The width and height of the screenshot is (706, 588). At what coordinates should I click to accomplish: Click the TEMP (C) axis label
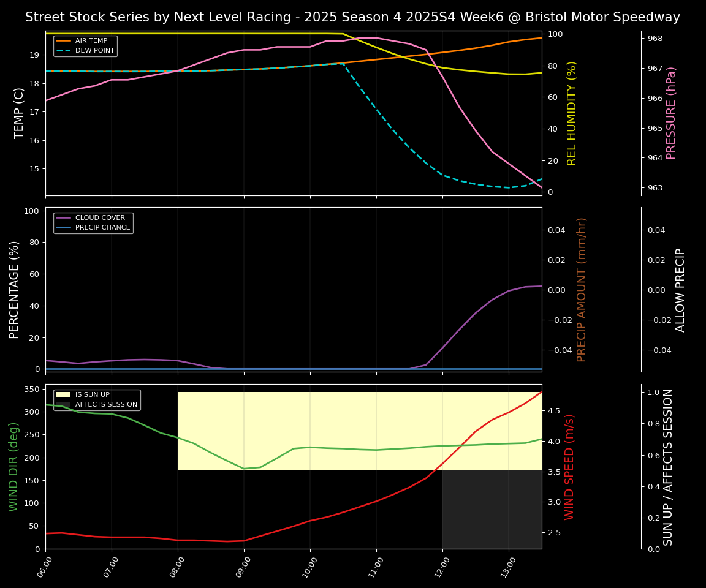pyautogui.click(x=20, y=113)
